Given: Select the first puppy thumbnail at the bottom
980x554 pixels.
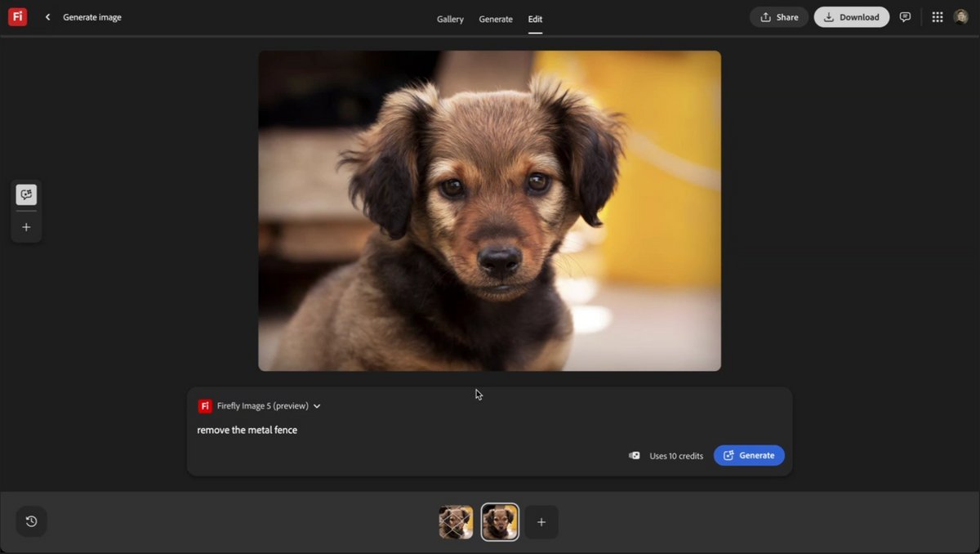Looking at the screenshot, I should [455, 521].
